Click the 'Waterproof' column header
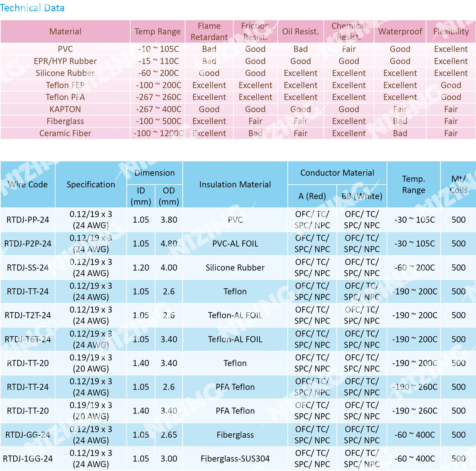The width and height of the screenshot is (476, 471). (400, 32)
